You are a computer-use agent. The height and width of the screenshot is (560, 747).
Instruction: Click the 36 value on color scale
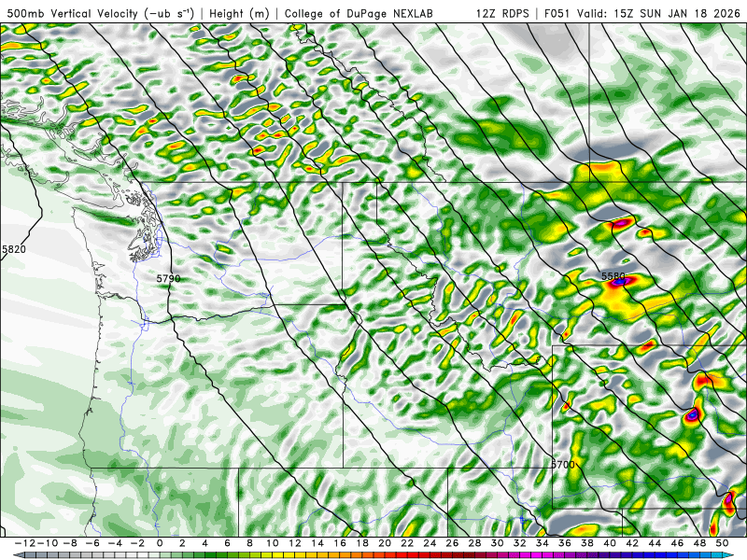[x=565, y=543]
